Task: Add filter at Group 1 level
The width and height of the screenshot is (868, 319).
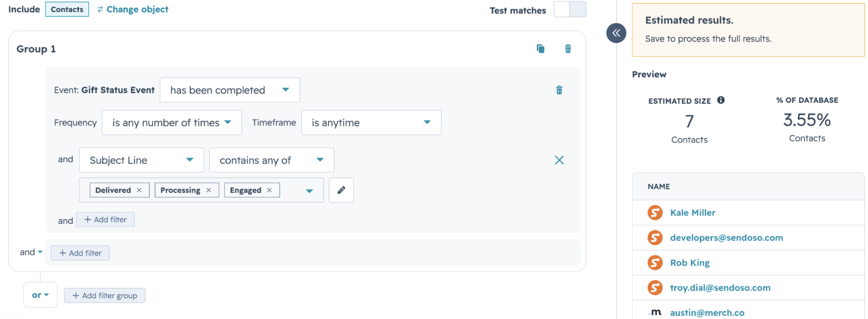Action: coord(80,253)
